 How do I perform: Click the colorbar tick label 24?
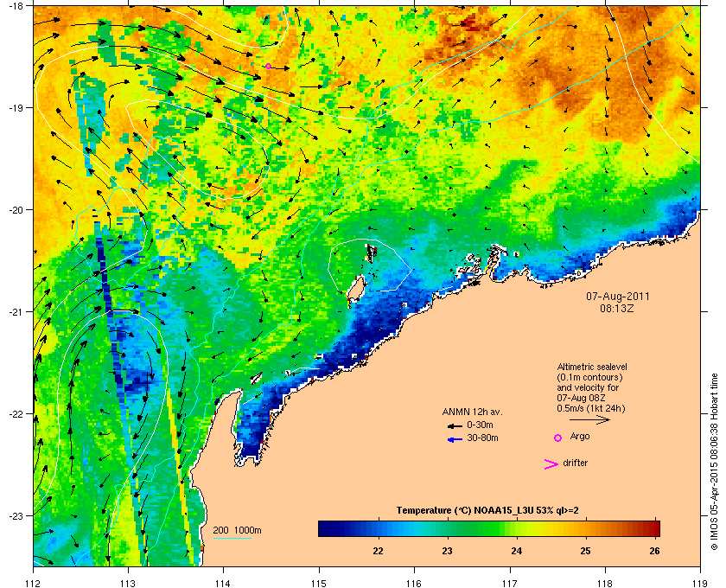[x=516, y=551]
